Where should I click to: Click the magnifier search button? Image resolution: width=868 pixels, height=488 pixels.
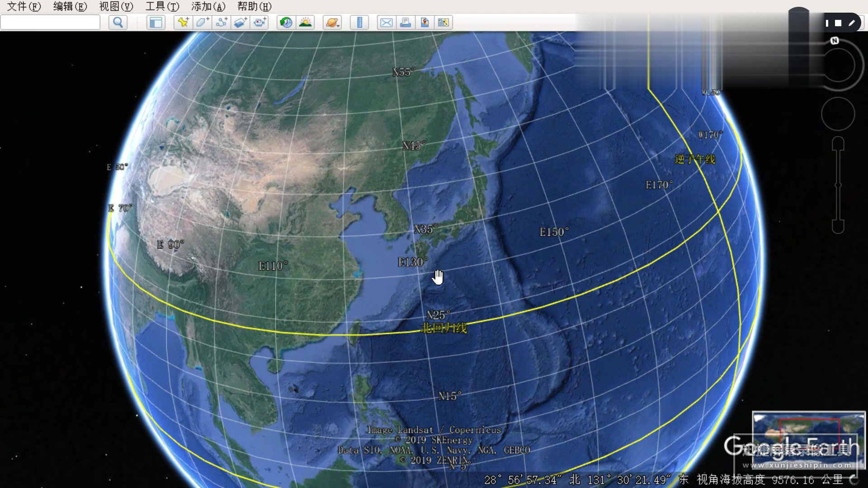point(118,22)
